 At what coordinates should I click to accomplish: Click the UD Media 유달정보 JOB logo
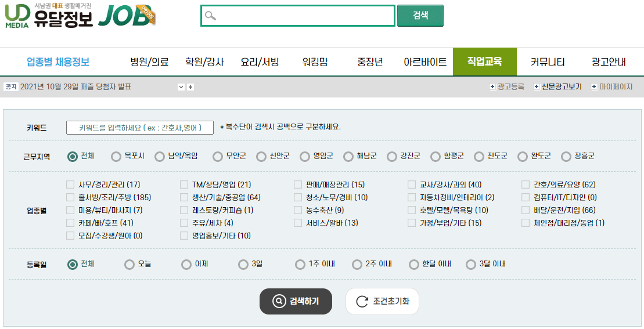click(x=81, y=15)
